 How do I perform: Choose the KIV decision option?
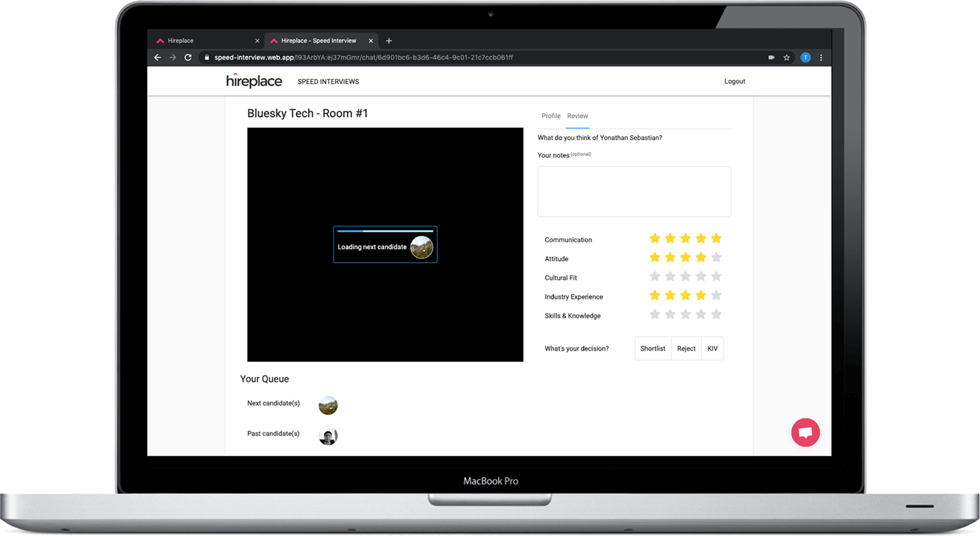click(x=713, y=348)
